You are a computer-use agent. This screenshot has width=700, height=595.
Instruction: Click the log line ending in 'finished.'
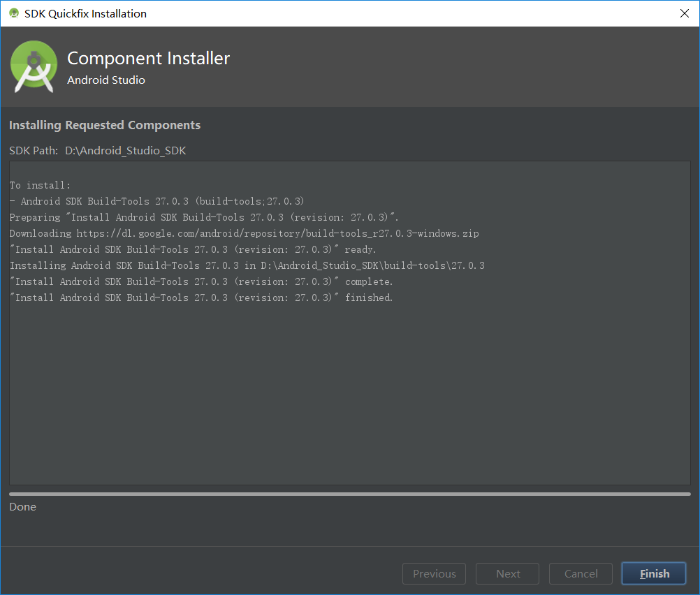[x=201, y=297]
